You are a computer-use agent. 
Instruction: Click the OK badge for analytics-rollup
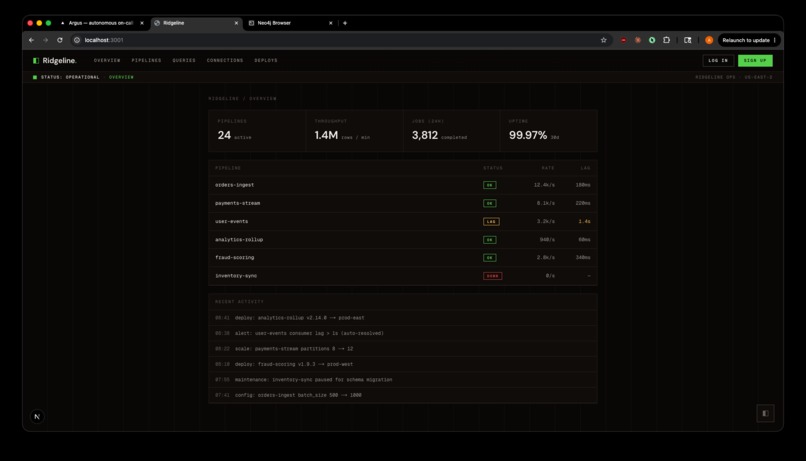coord(489,239)
